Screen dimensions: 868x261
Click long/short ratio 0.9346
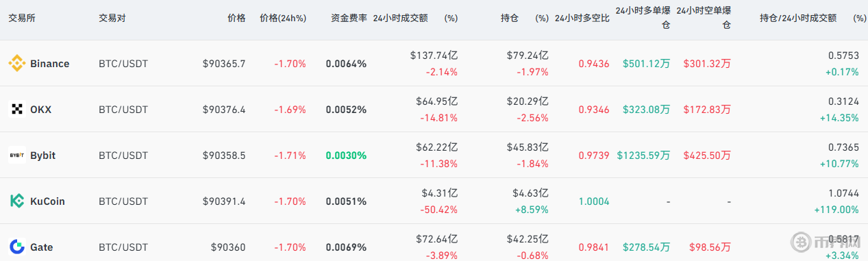(x=594, y=110)
